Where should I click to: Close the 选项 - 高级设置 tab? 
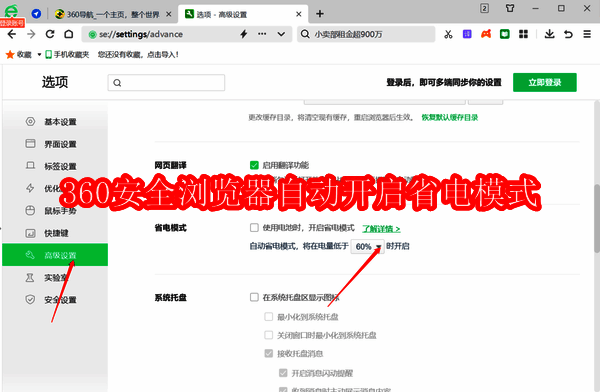pos(299,14)
